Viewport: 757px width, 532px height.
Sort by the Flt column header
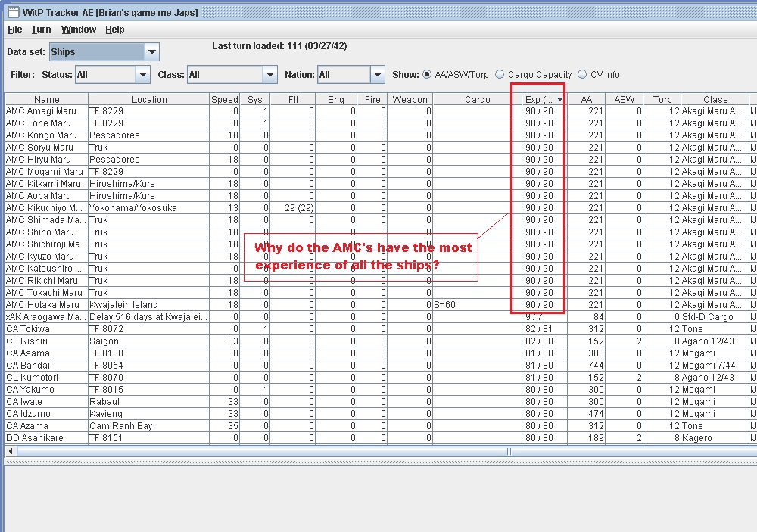tap(293, 99)
